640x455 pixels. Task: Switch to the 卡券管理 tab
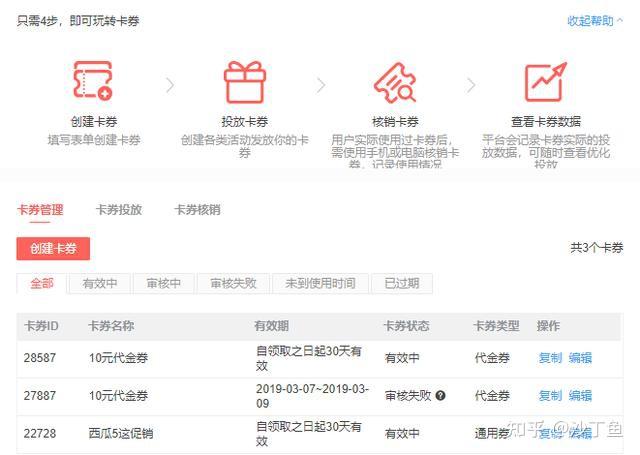[40, 210]
